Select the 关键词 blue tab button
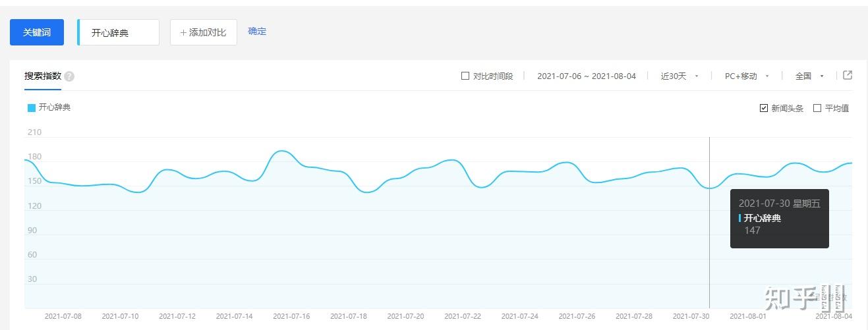Viewport: 868px width, 330px height. [x=37, y=32]
